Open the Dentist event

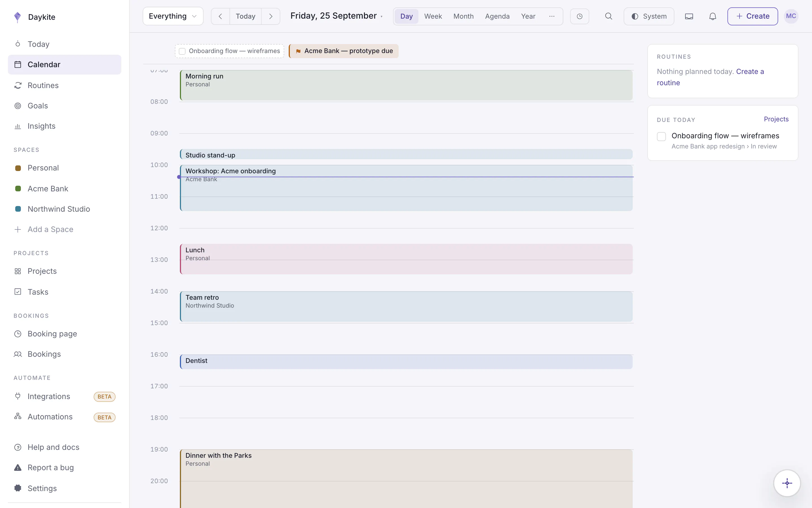click(406, 362)
